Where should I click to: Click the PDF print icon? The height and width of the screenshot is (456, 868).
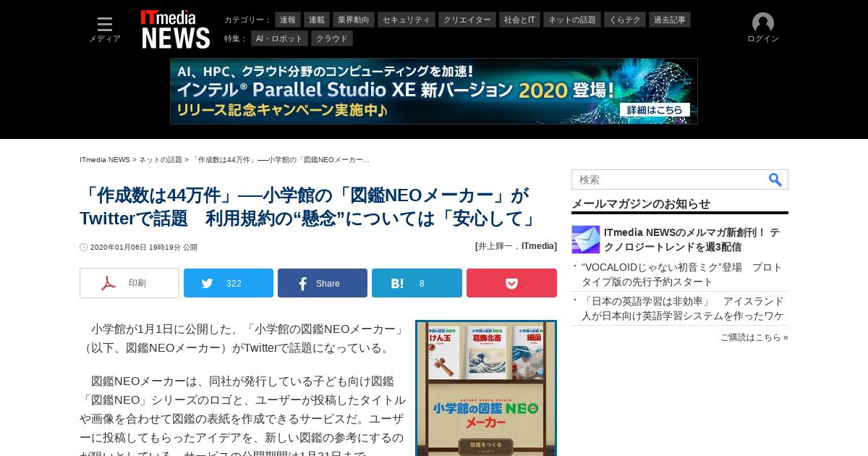[x=109, y=283]
